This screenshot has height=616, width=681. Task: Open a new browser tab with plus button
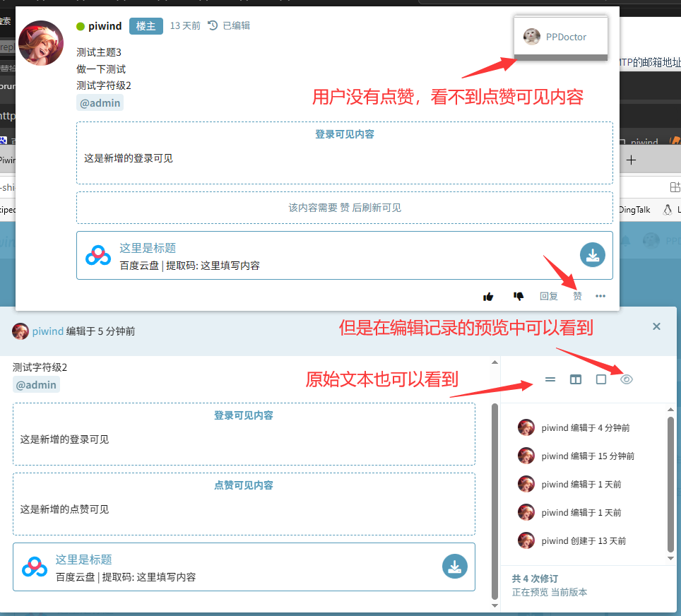click(632, 160)
